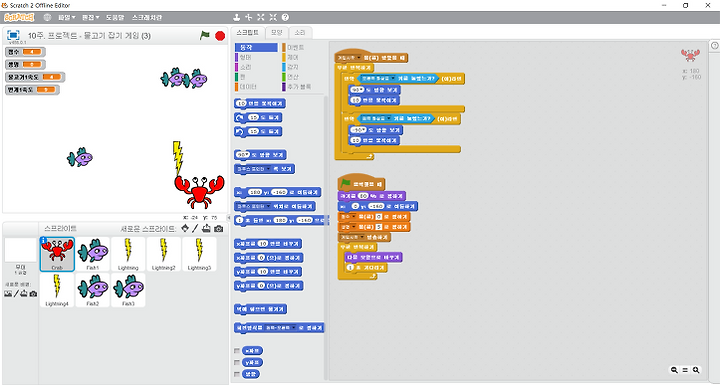Screen dimensions: 720x385
Task: Select the Duplicate stamp tool in the top toolbar
Action: coord(236,17)
